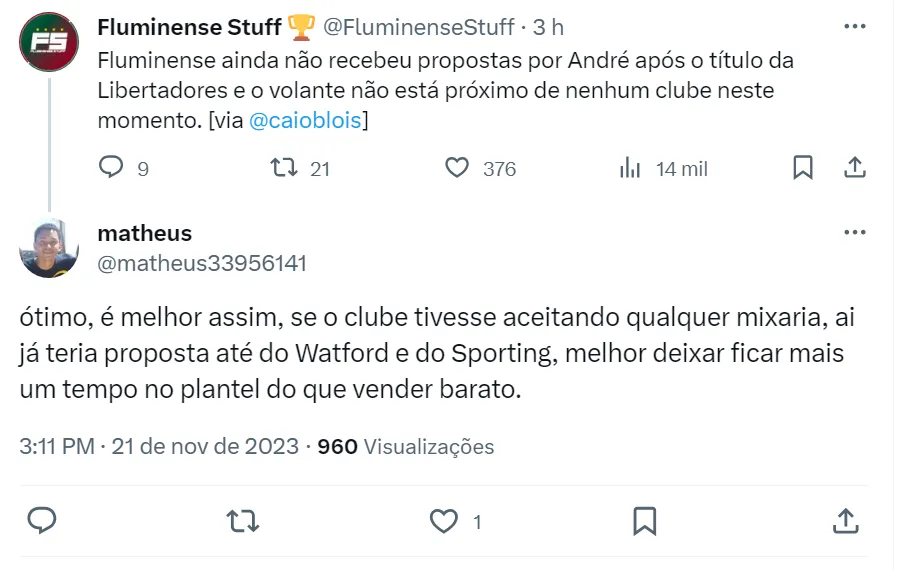Click the Fluminense Stuff display name
905x570 pixels.
tap(189, 27)
